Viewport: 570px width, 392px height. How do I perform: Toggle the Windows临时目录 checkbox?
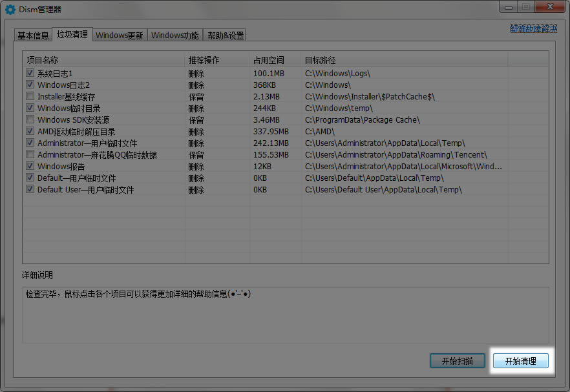tap(30, 108)
